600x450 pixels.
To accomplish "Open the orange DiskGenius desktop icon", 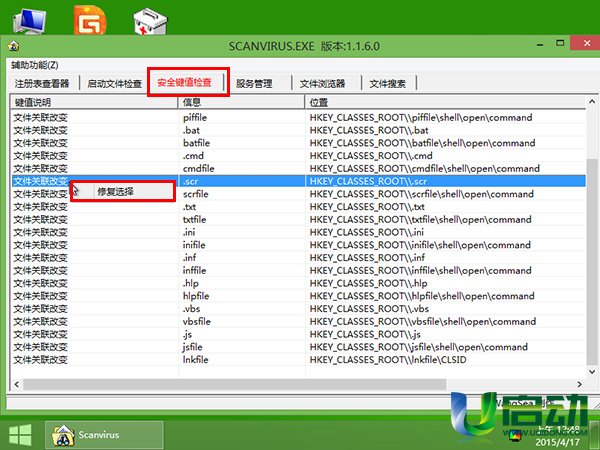I will [90, 20].
